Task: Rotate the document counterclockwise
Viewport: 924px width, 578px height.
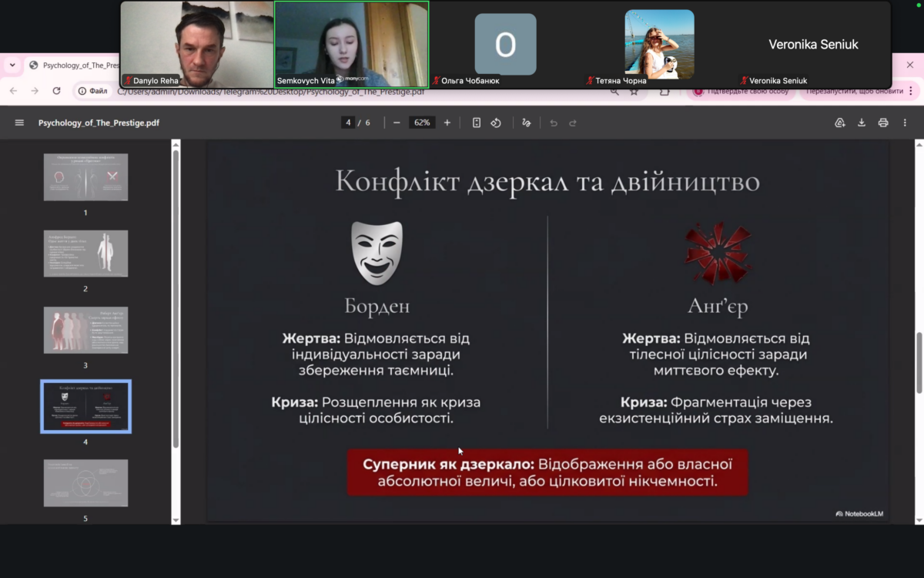Action: coord(496,123)
